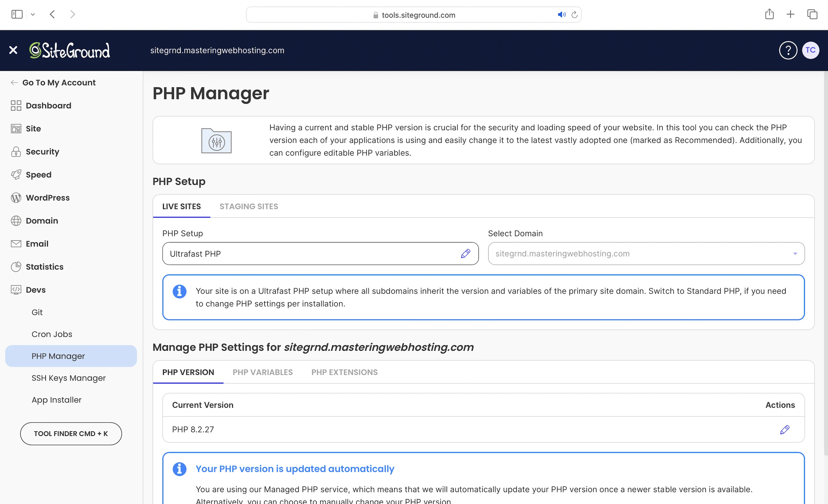This screenshot has width=828, height=504.
Task: Open the PHP Variables tab
Action: 263,372
